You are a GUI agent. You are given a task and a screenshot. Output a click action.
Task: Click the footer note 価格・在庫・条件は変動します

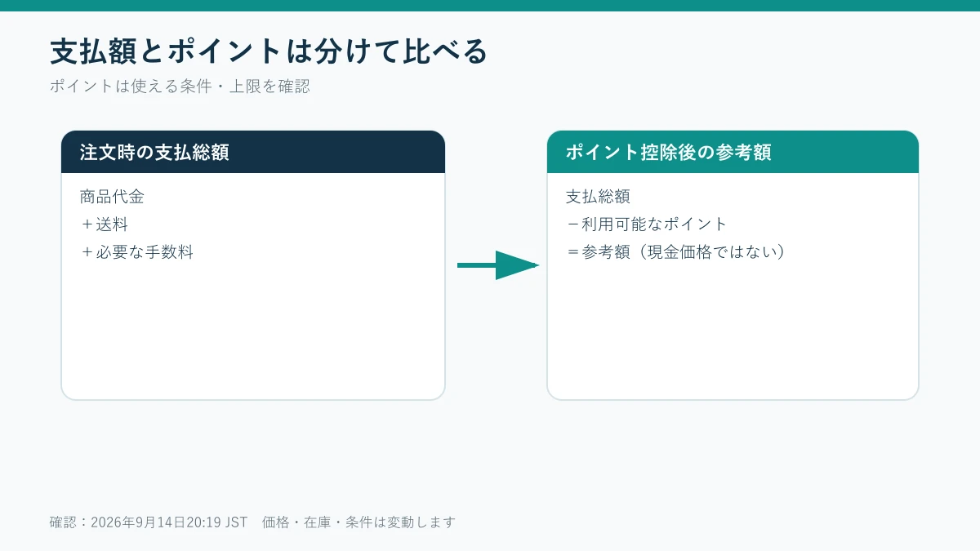[x=359, y=522]
